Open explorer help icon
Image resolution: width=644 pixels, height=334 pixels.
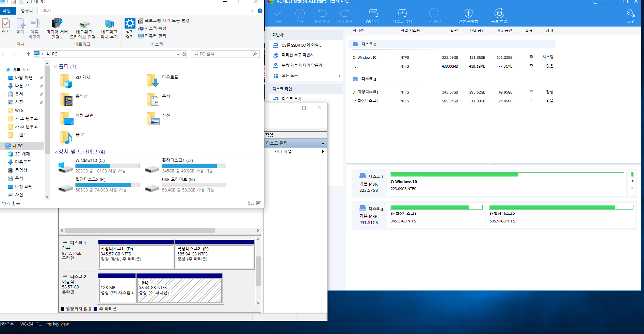point(260,11)
